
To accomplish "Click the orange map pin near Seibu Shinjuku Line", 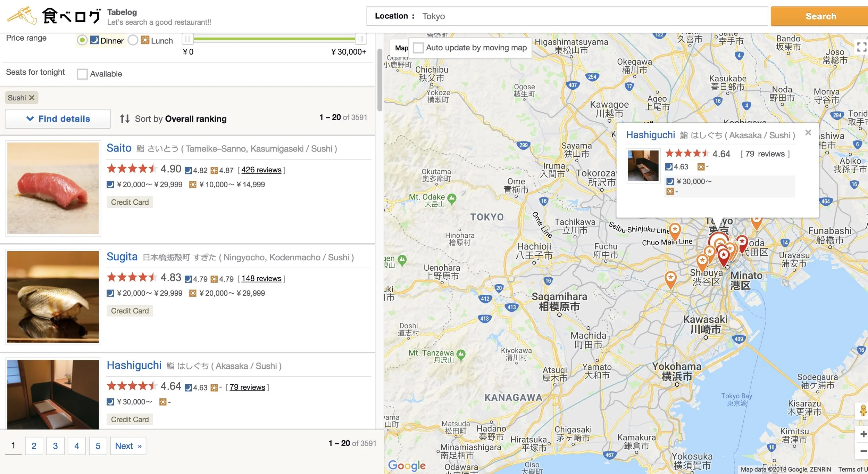I will 674,231.
